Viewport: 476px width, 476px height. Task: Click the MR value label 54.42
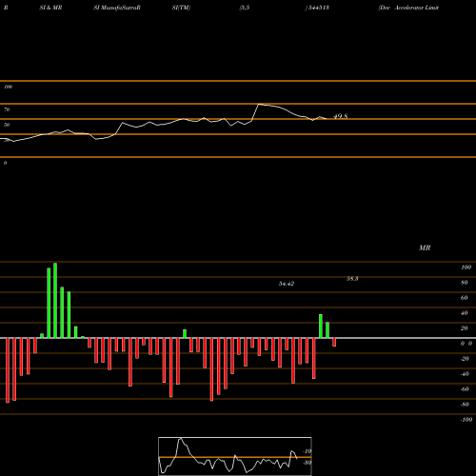click(x=287, y=284)
